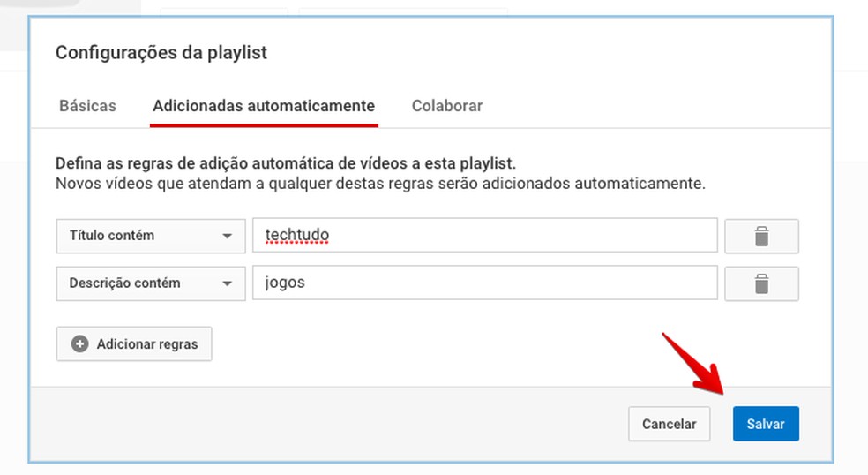Open the Colaborar tab
868x475 pixels.
446,106
